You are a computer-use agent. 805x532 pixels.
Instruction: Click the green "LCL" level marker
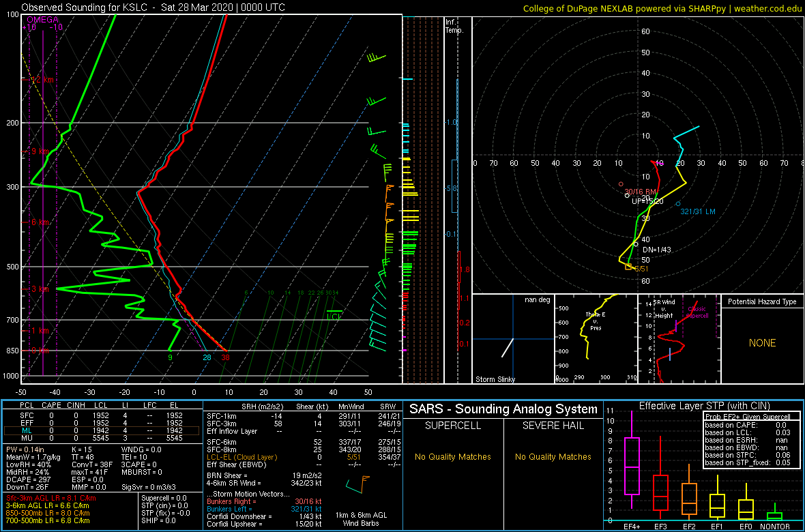click(x=334, y=316)
